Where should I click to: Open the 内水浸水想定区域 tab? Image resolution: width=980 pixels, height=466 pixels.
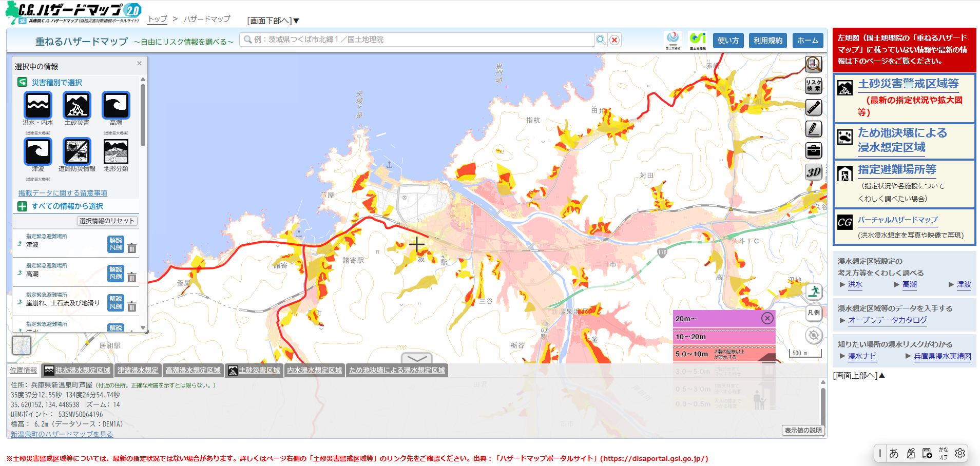[x=315, y=371]
